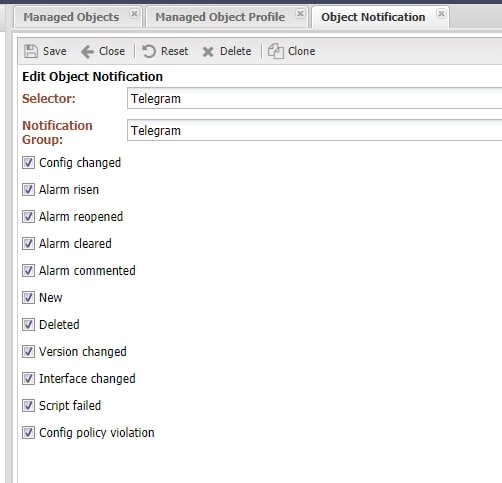
Task: Disable the Alarm reopened checkbox
Action: [x=28, y=217]
